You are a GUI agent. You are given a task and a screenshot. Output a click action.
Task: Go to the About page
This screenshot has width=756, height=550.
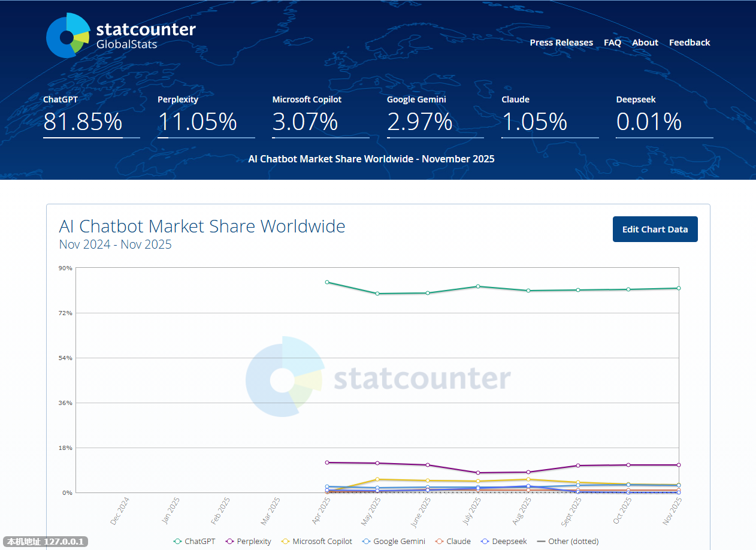(x=645, y=43)
